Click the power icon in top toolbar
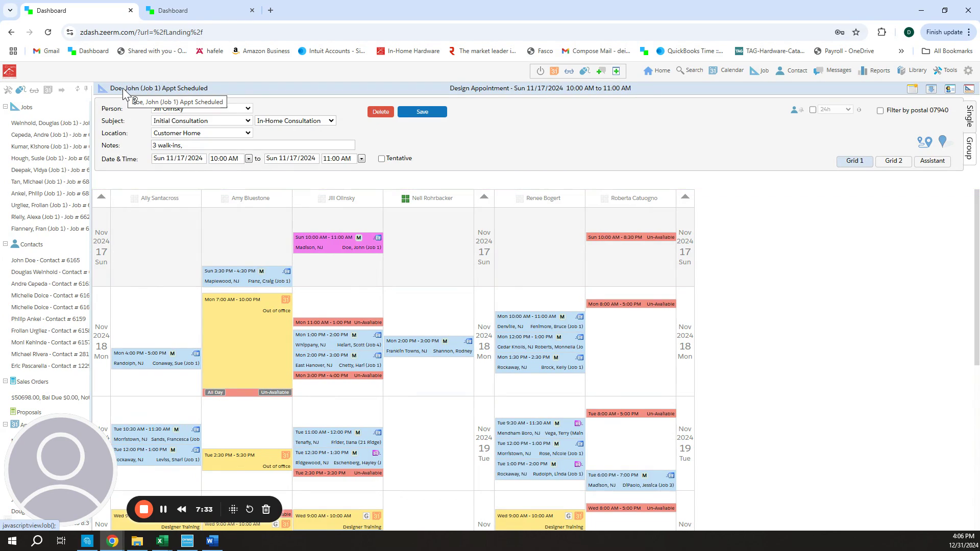The height and width of the screenshot is (551, 980). tap(540, 71)
